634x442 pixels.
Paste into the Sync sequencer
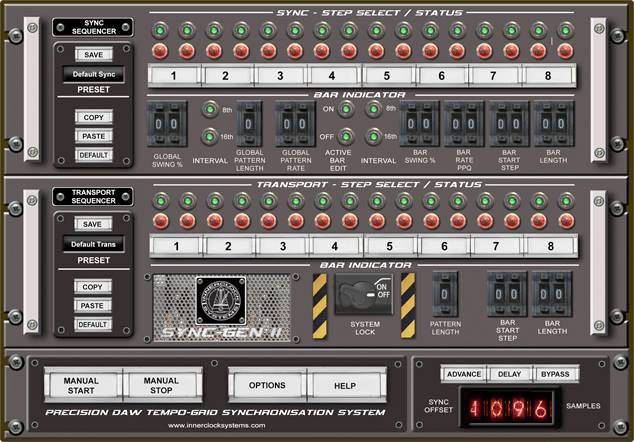(93, 136)
